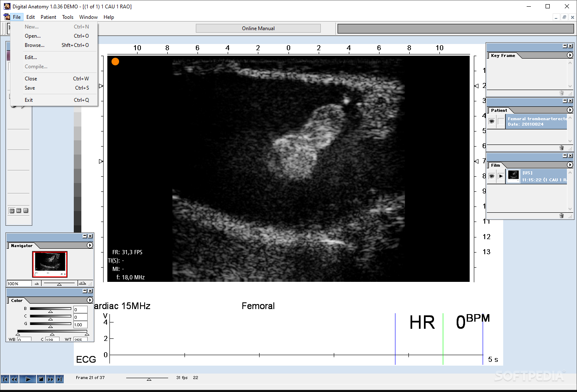Collapse the Key Frame panel with its minimize icon
This screenshot has height=392, width=577.
565,46
